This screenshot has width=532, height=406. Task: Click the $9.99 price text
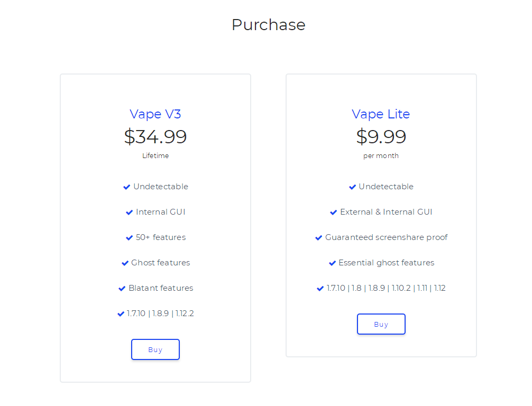point(381,137)
